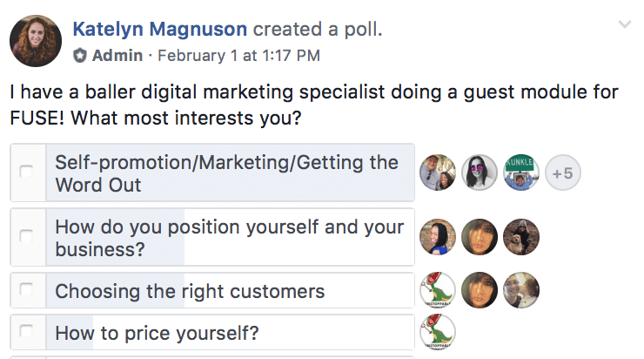Show the +5 more voters
Screen dimensions: 644x359
coord(562,173)
